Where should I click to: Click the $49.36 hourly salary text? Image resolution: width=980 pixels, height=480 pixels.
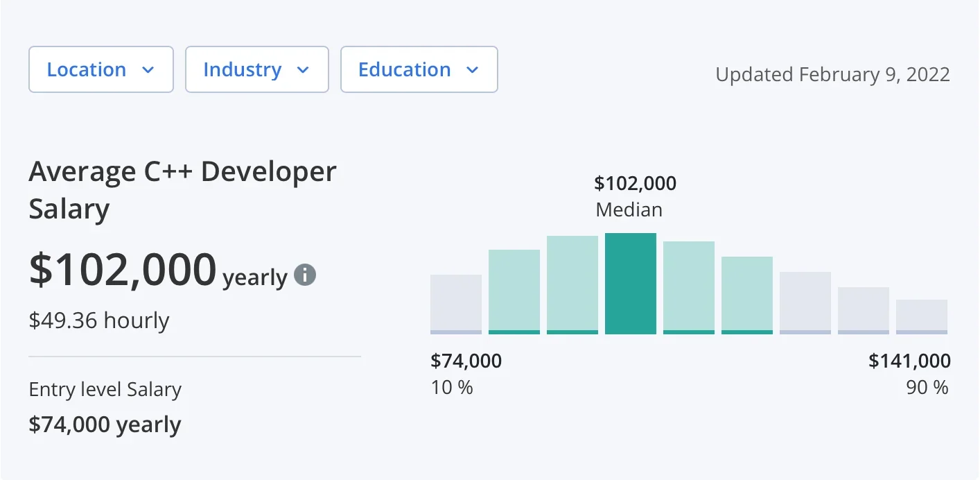pyautogui.click(x=99, y=320)
